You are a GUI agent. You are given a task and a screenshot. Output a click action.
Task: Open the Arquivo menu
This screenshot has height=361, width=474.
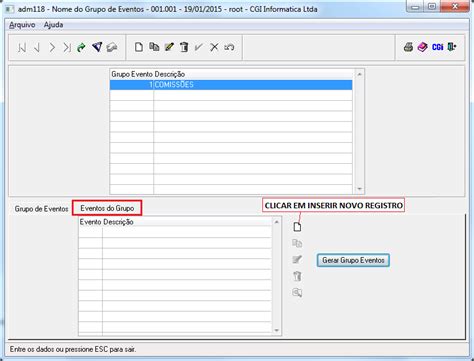pyautogui.click(x=22, y=25)
